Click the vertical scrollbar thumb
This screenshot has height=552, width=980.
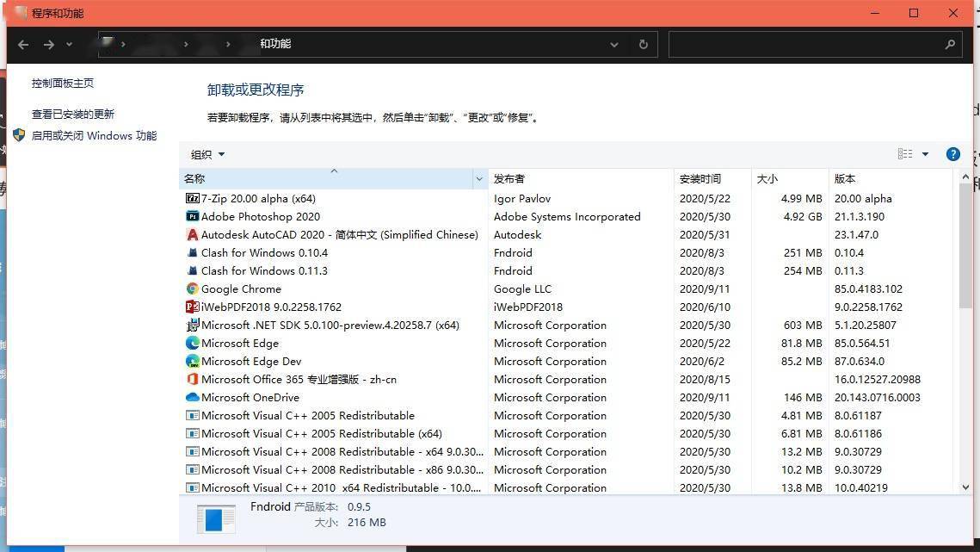(965, 245)
